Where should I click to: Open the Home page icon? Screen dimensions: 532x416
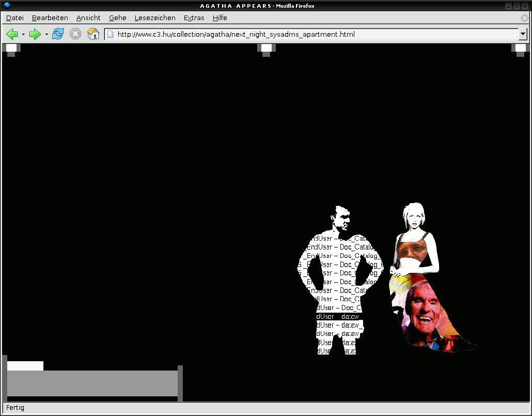93,34
